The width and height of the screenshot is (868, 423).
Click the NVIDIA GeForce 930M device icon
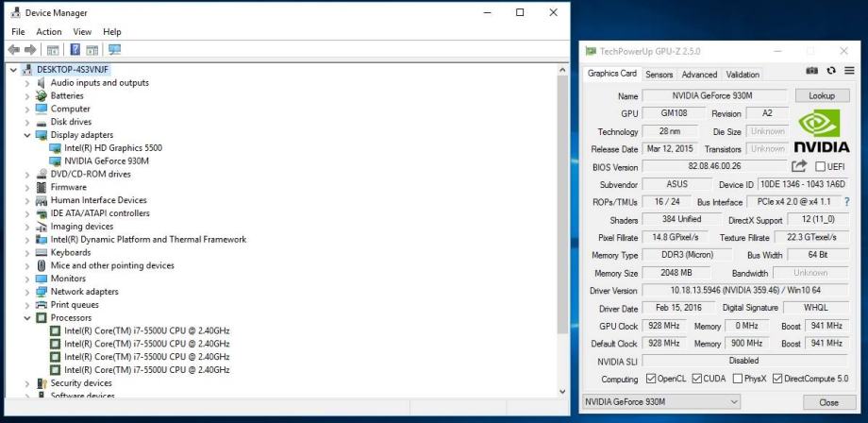click(55, 161)
